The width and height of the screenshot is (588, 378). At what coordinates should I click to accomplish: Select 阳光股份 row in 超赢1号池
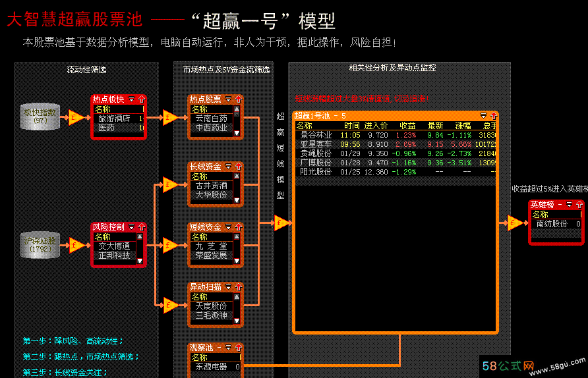point(396,172)
